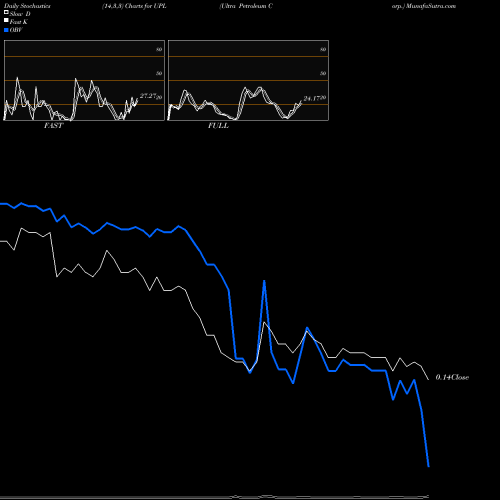Click the '(14,3,3) Charts for UPL' text
The height and width of the screenshot is (500, 500).
pos(134,6)
